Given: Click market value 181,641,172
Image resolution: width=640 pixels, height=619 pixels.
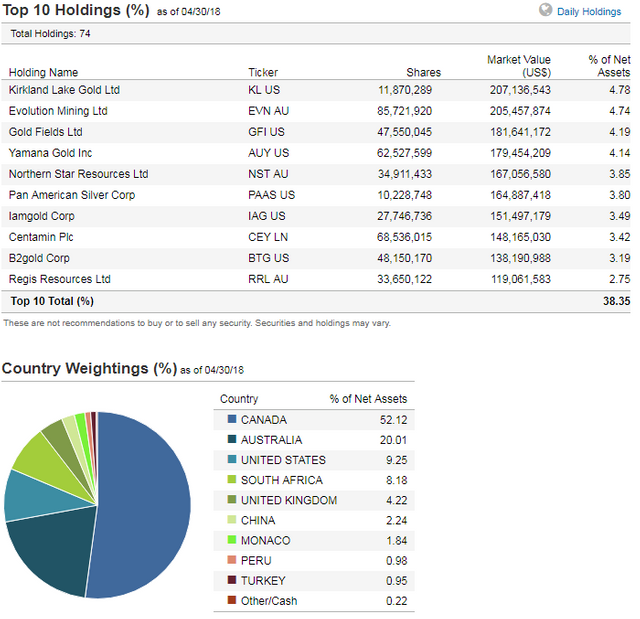Looking at the screenshot, I should (520, 132).
